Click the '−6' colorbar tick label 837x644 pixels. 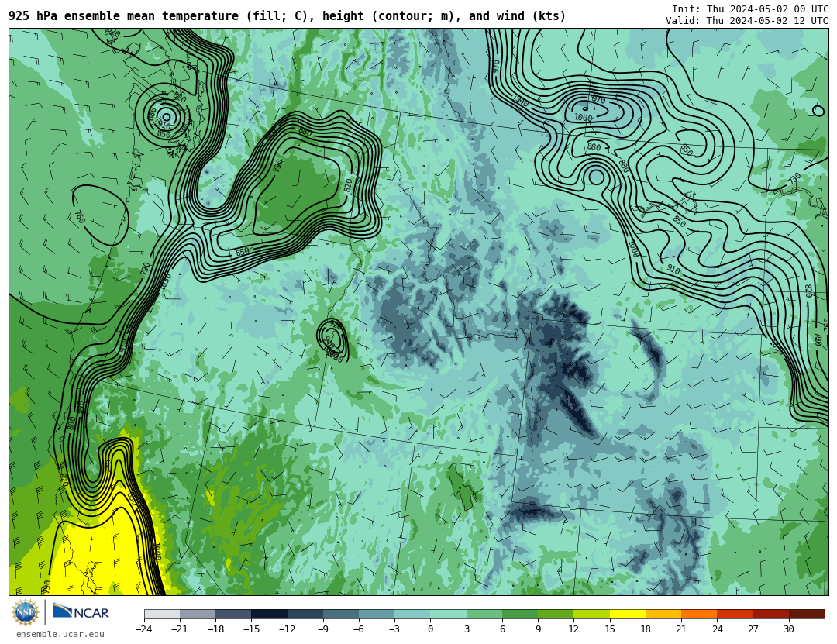[359, 629]
